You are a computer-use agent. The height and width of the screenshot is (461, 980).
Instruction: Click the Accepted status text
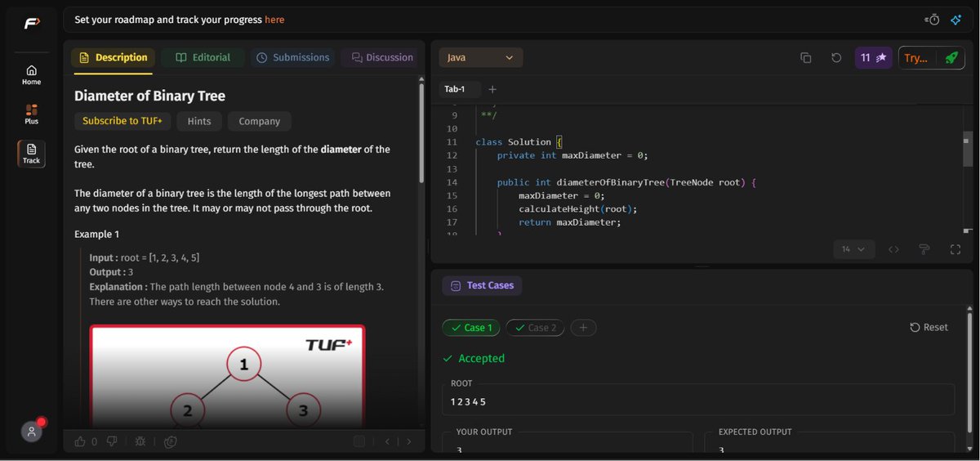pos(481,359)
